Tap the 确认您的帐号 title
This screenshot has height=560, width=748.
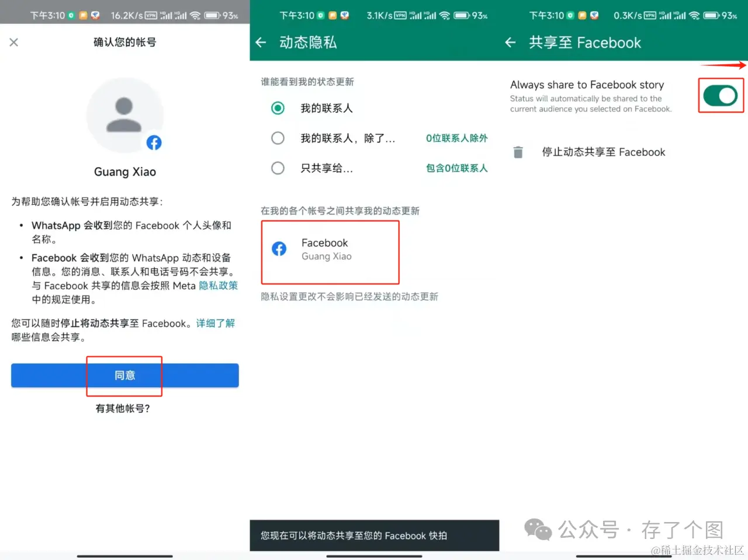(x=125, y=42)
